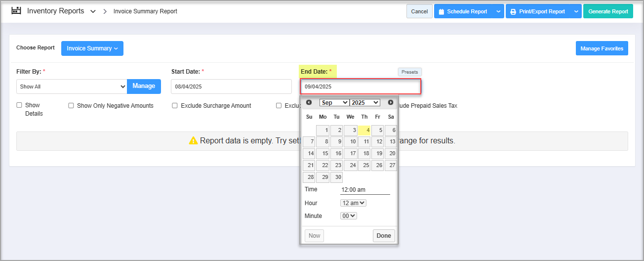The image size is (644, 261).
Task: Click the Generate Report button
Action: [608, 11]
